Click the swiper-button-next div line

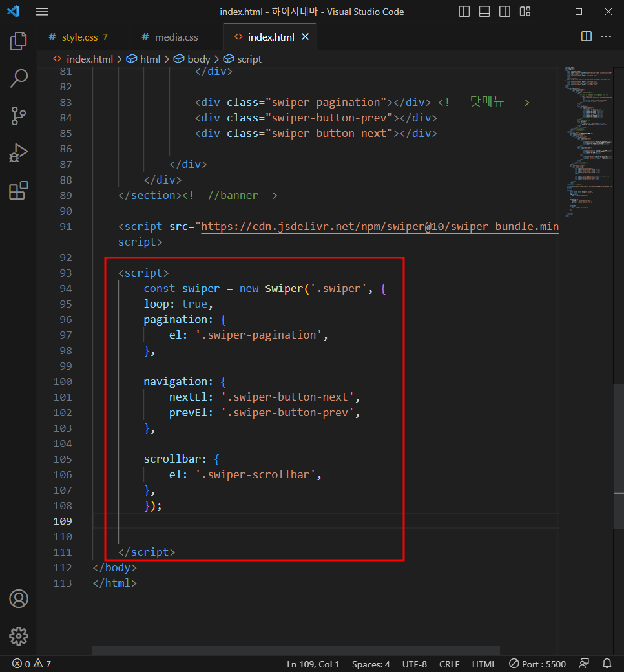pyautogui.click(x=317, y=133)
